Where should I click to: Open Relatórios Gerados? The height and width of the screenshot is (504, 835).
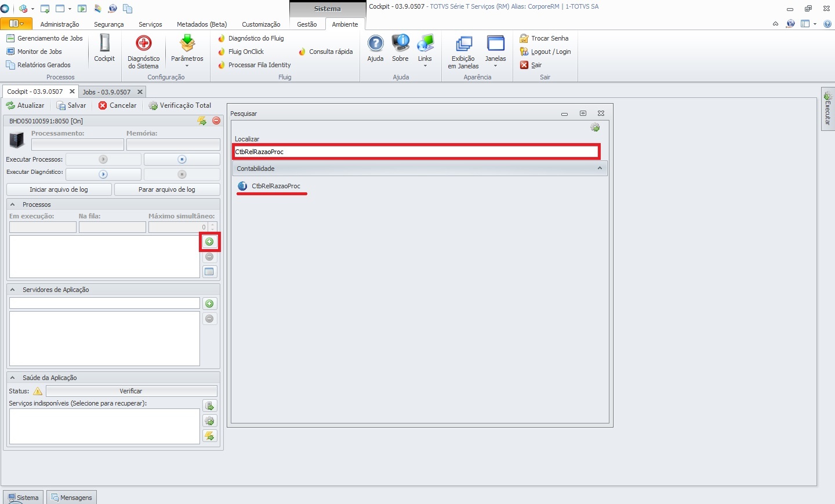pyautogui.click(x=38, y=65)
